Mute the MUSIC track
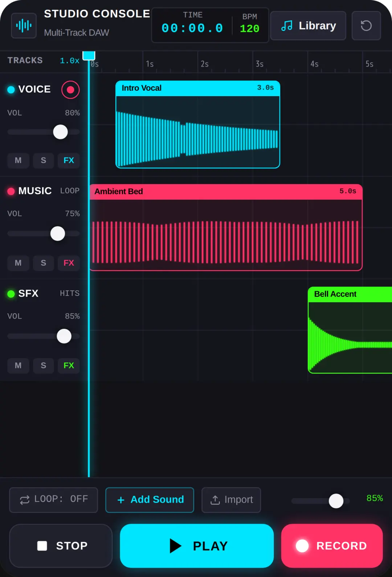 coord(18,263)
